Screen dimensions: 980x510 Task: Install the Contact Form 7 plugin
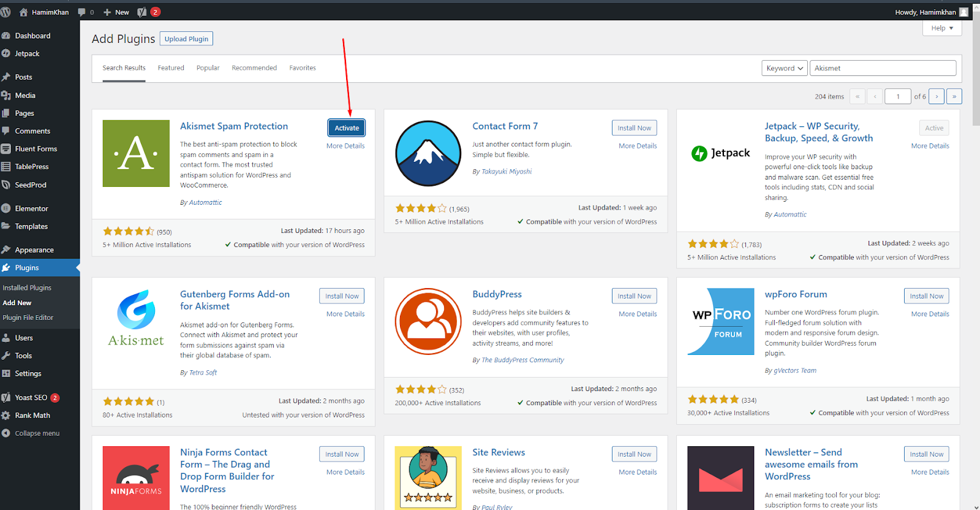point(635,128)
